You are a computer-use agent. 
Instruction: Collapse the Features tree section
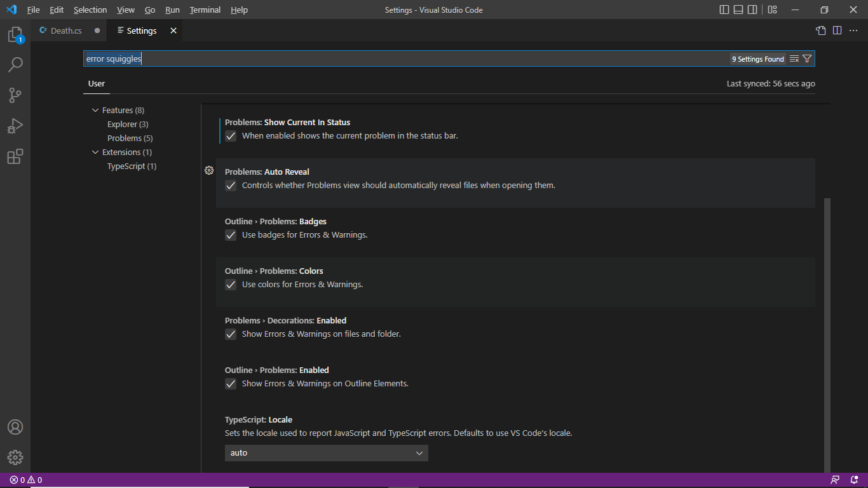pos(95,111)
